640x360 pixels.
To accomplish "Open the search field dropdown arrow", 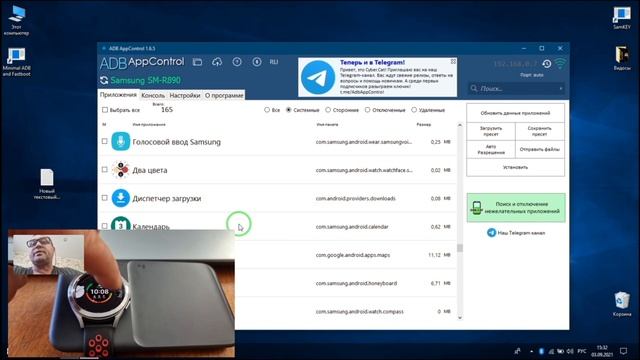I will click(x=561, y=88).
